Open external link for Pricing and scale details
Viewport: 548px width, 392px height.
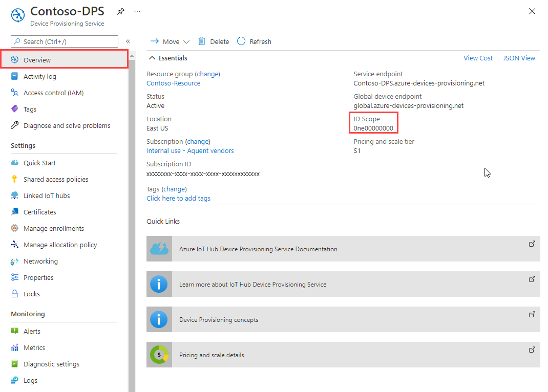click(532, 350)
